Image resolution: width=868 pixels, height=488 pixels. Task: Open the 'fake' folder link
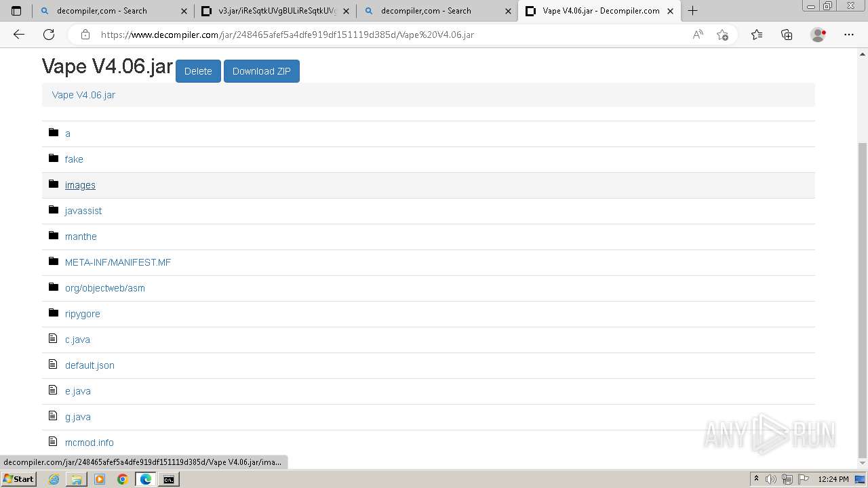[74, 159]
